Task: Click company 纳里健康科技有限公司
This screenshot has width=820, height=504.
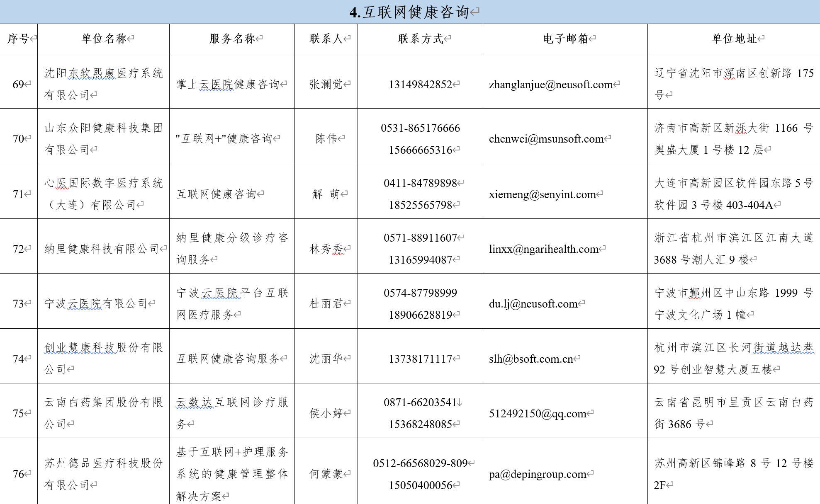Action: point(102,249)
